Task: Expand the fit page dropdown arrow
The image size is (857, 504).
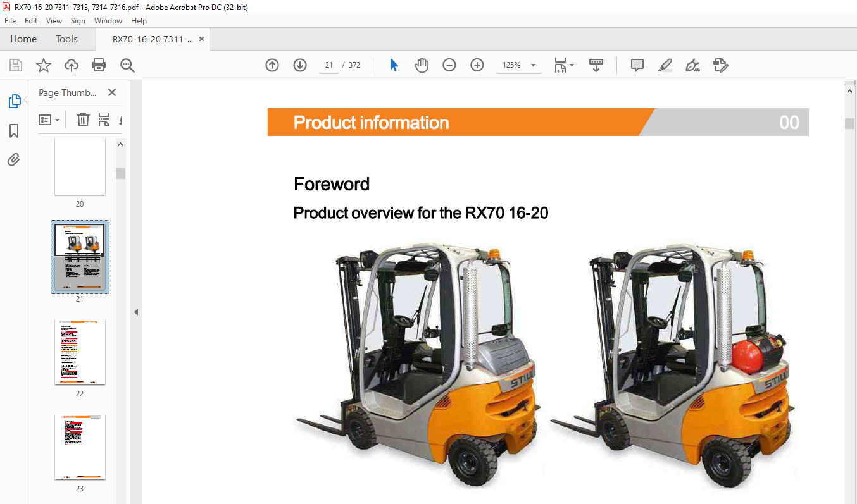Action: coord(572,65)
